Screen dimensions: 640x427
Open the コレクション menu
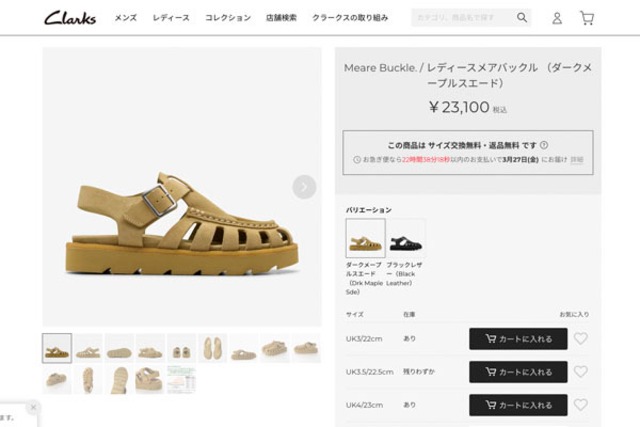click(228, 18)
